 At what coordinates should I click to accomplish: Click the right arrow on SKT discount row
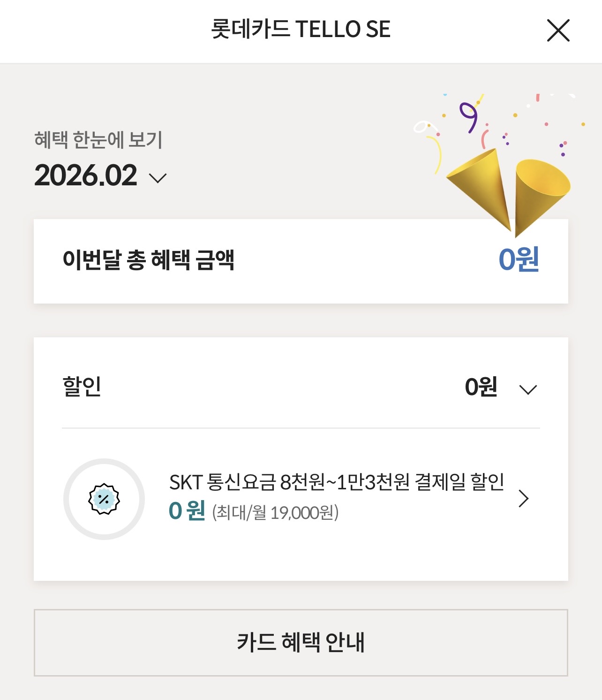pos(524,498)
